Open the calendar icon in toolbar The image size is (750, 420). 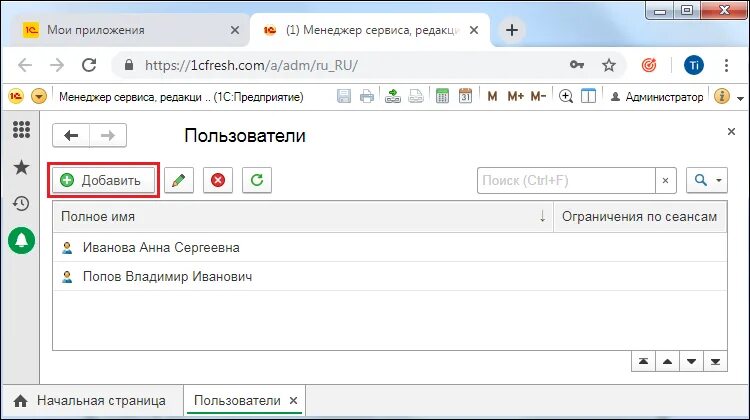[x=465, y=96]
